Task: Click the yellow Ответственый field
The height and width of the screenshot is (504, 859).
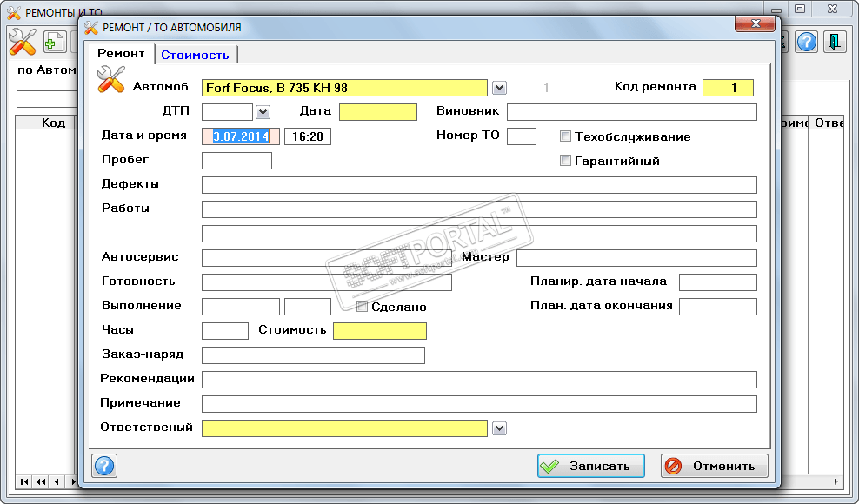Action: pyautogui.click(x=344, y=428)
